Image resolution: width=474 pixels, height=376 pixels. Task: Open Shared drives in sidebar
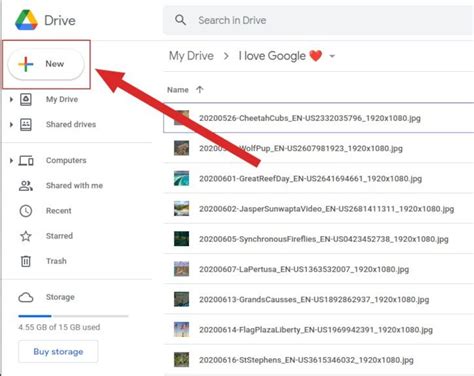[x=71, y=124]
